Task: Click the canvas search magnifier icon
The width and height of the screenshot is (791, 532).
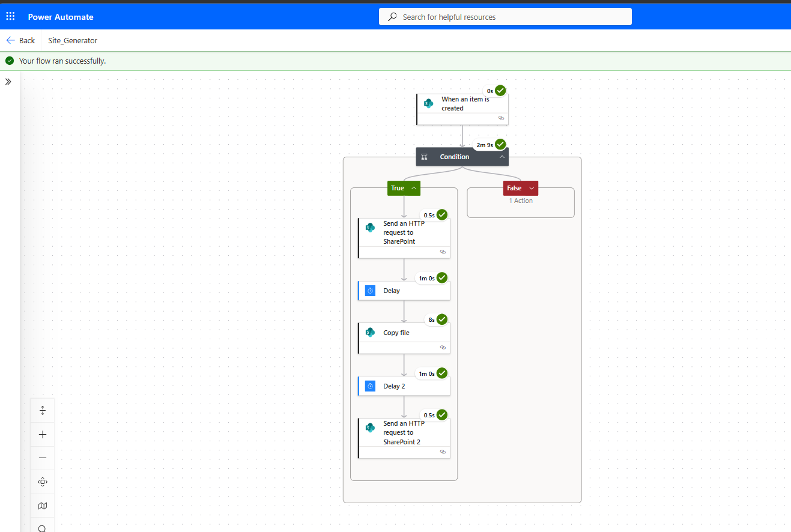Action: (x=43, y=528)
